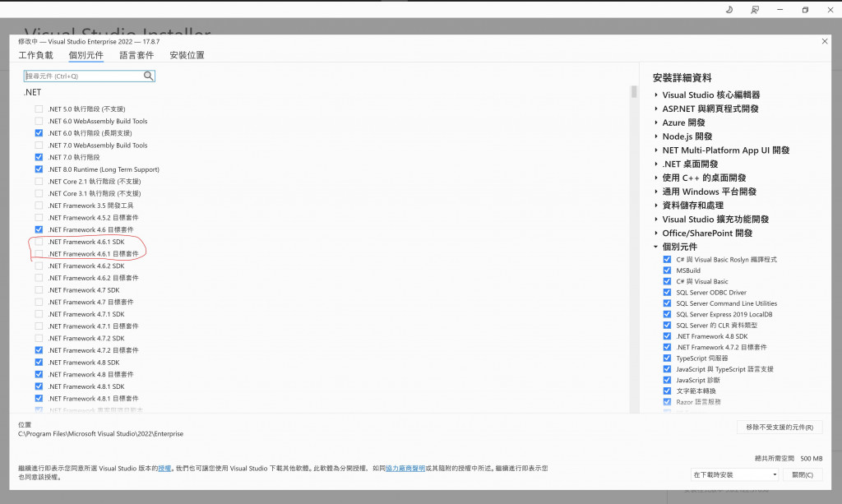Check .NET Core 3.1 執行階段 (不支援)
The image size is (842, 504).
[x=39, y=194]
